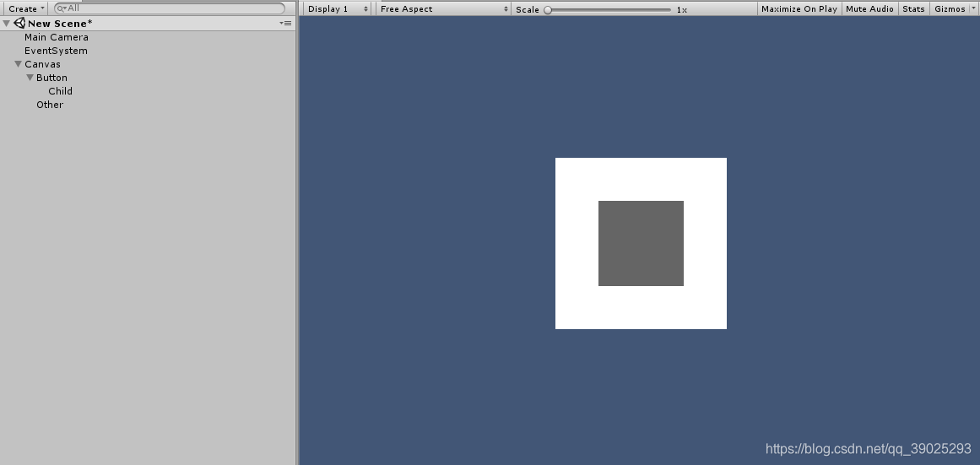The width and height of the screenshot is (980, 465).
Task: Select the Button object in hierarchy
Action: (x=51, y=78)
